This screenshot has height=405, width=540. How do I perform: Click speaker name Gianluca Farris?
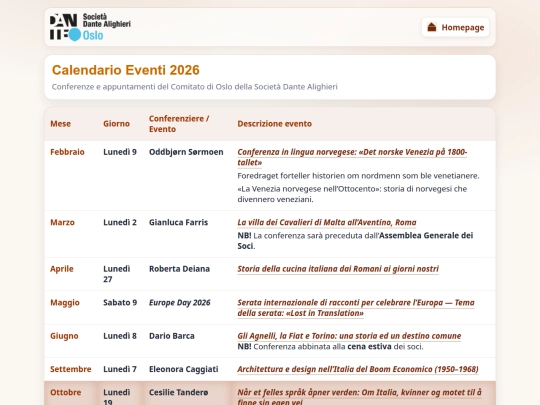[x=178, y=222]
